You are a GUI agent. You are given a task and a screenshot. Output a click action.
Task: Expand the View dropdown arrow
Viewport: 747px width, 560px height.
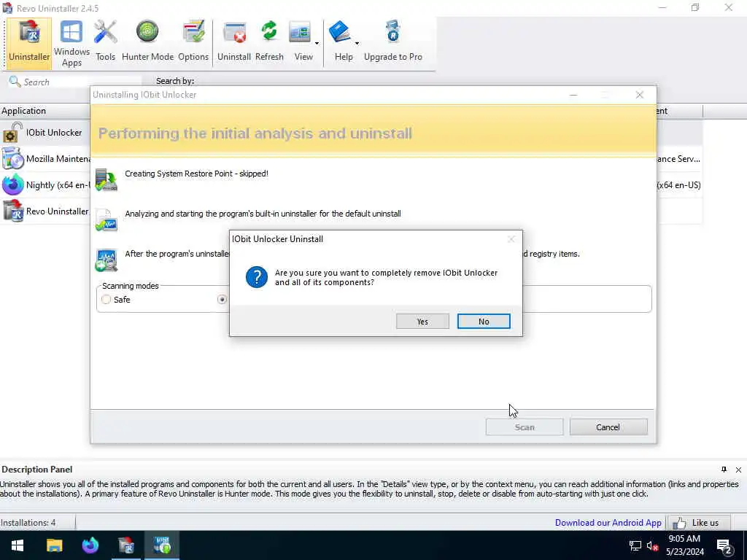(317, 43)
